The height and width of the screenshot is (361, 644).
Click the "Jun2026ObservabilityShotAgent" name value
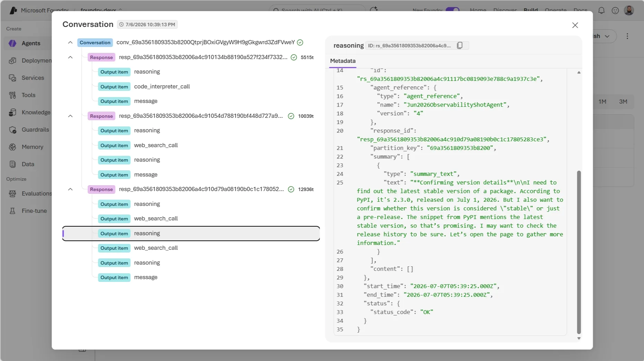[x=455, y=105]
